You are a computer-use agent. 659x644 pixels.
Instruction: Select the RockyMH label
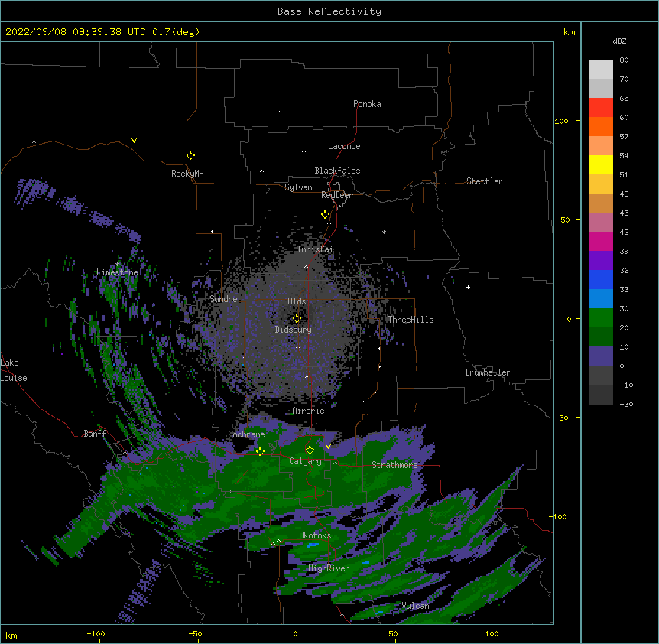[x=187, y=174]
